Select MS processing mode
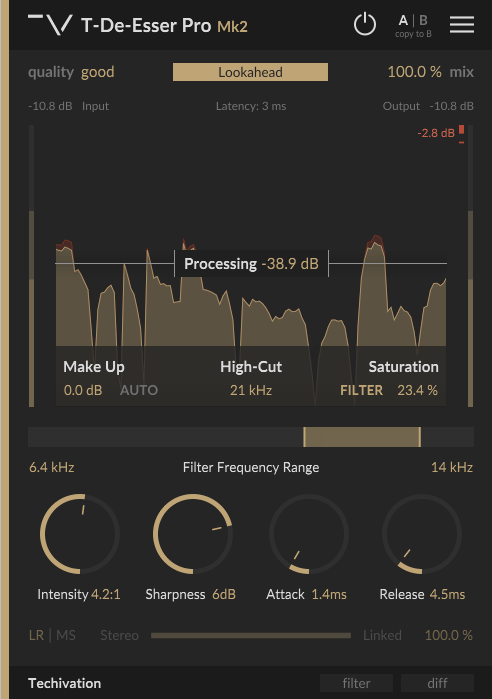Viewport: 492px width, 699px height. coord(66,635)
